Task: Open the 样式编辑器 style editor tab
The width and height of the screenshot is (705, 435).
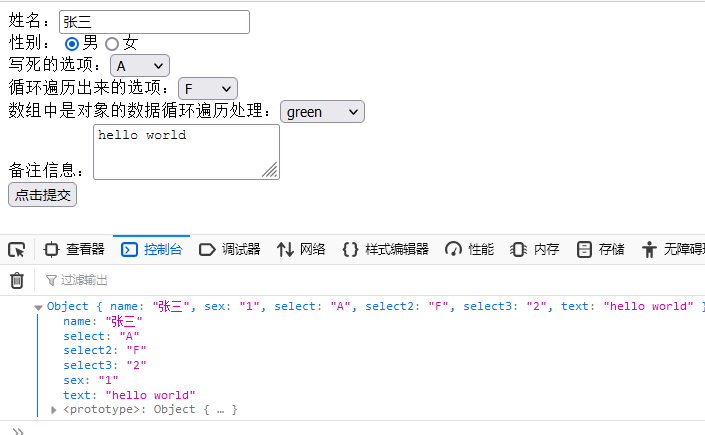Action: 385,249
